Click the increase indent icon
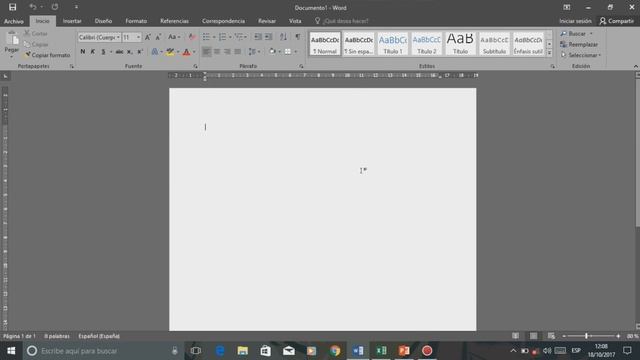 (269, 37)
